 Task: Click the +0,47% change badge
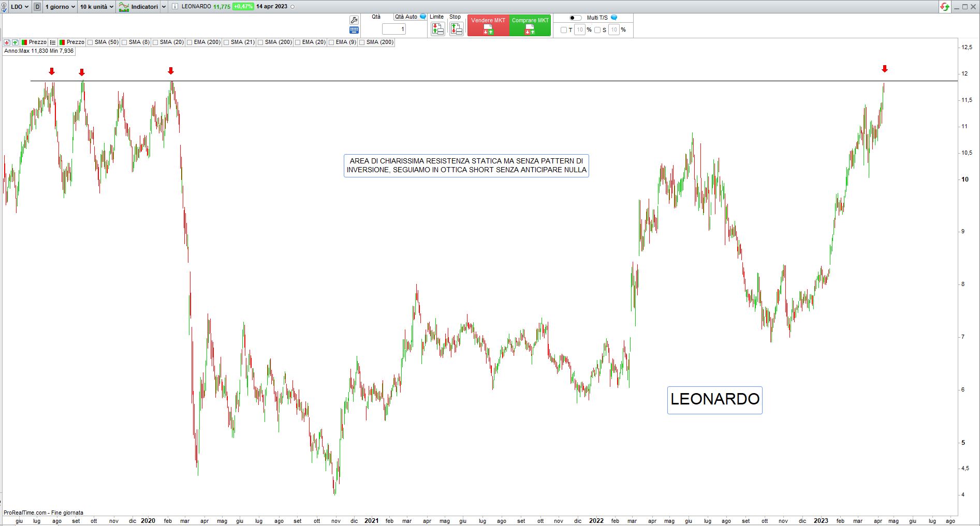[x=243, y=7]
